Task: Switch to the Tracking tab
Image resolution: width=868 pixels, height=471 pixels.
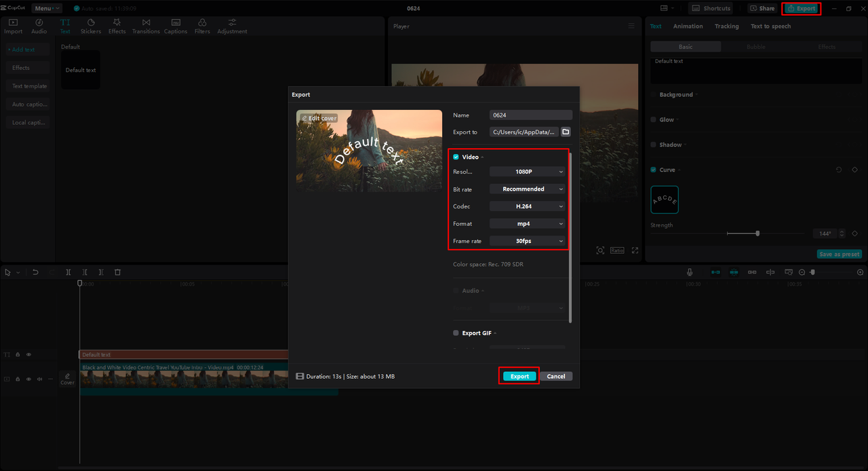Action: click(x=726, y=26)
